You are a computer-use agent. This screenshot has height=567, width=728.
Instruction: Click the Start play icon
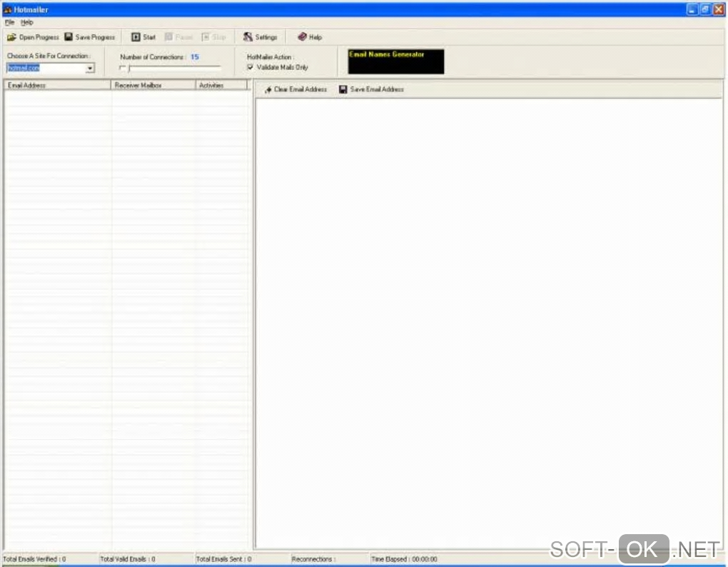(x=136, y=37)
